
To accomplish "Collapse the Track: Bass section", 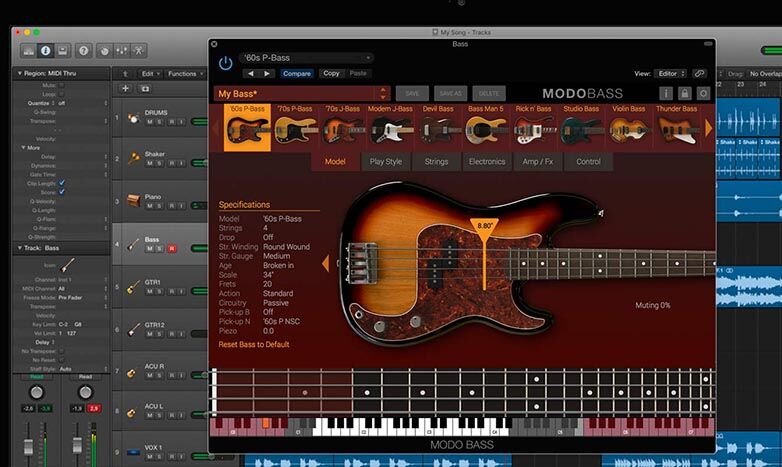I will click(19, 248).
